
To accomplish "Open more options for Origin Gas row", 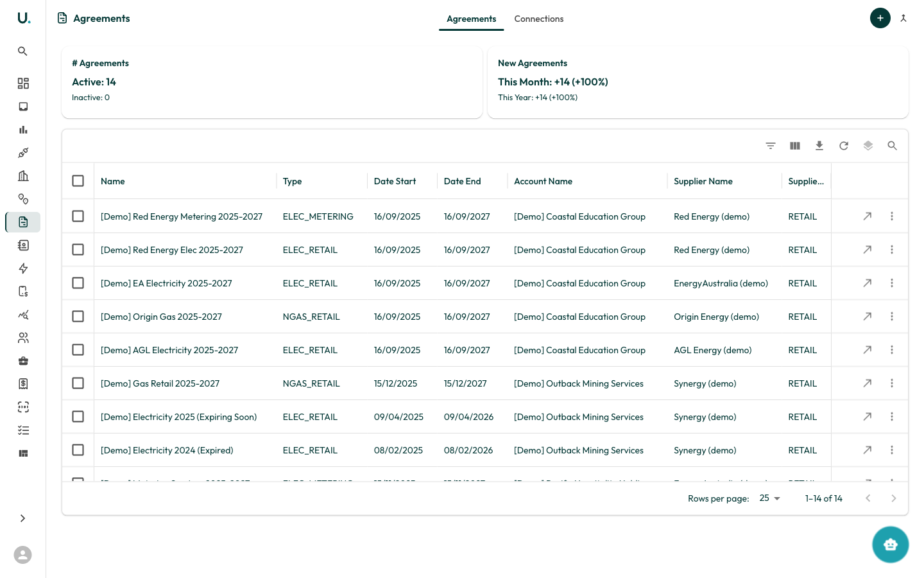I will coord(892,317).
